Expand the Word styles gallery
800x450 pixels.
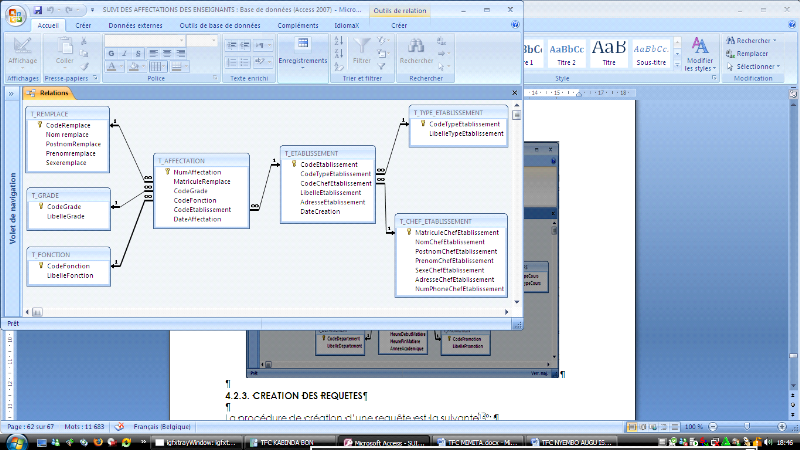[676, 66]
